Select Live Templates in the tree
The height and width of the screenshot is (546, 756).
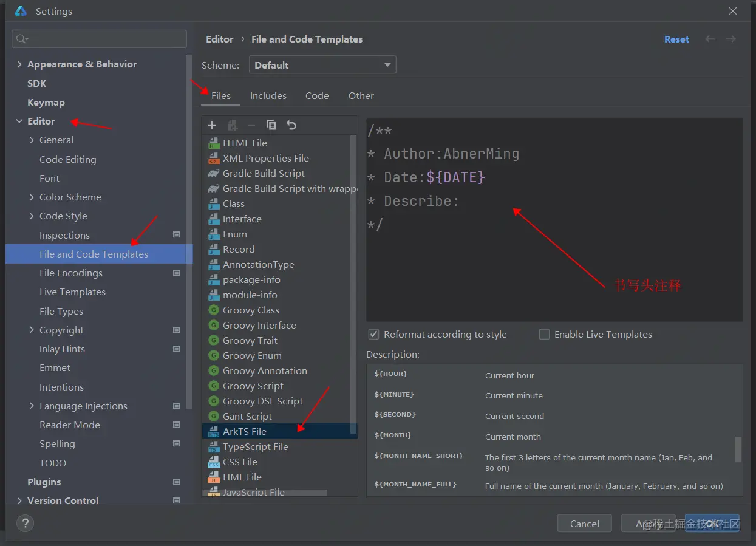click(x=72, y=292)
